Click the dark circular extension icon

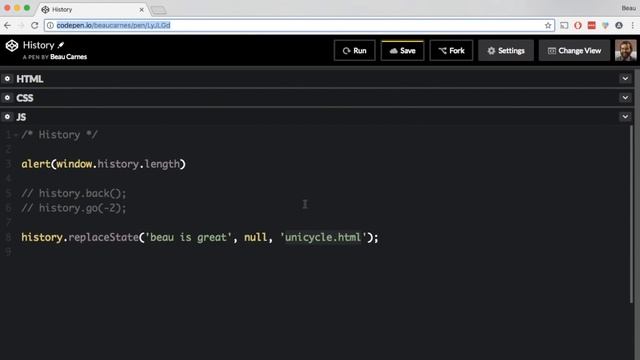click(x=619, y=25)
